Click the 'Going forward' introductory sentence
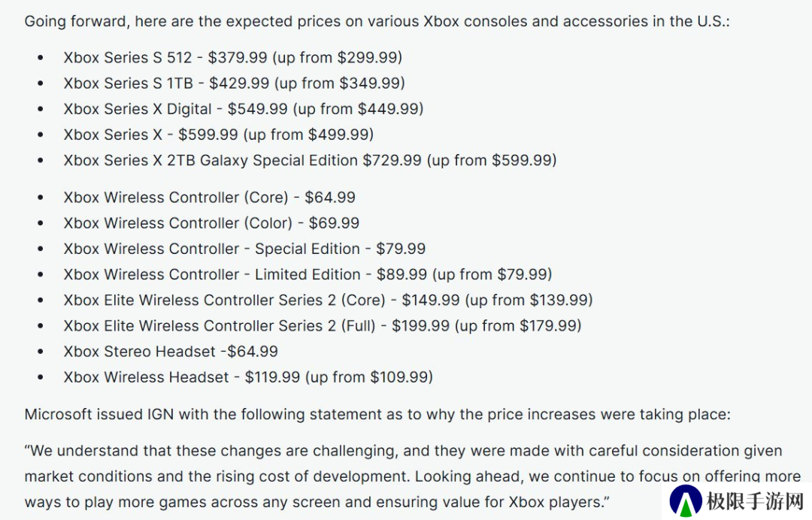The height and width of the screenshot is (520, 812). click(x=377, y=21)
